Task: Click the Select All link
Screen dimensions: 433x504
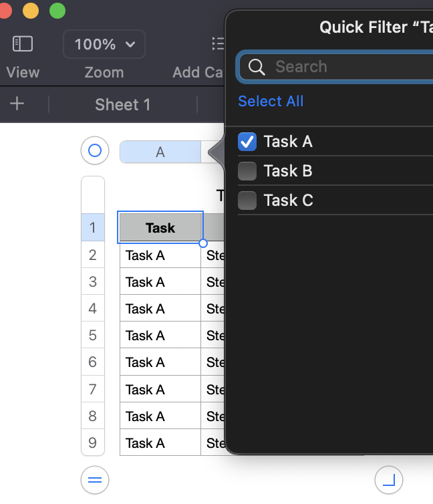Action: point(271,102)
